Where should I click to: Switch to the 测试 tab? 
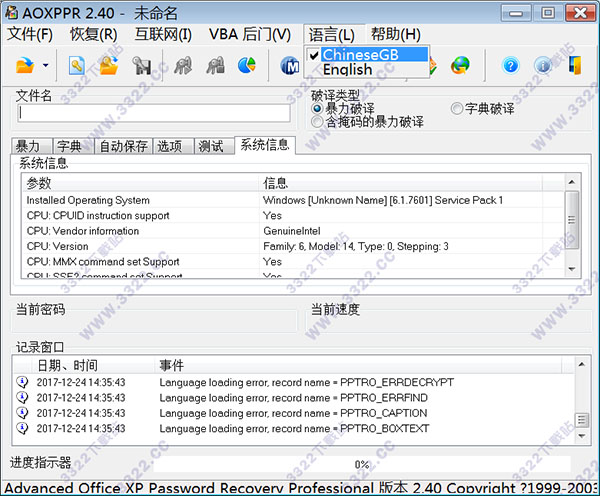[x=214, y=146]
